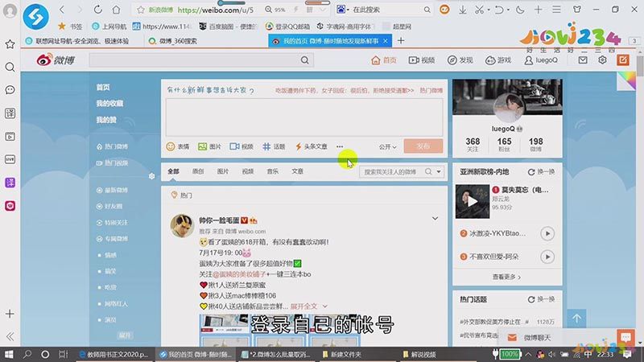Image resolution: width=644 pixels, height=362 pixels.
Task: Open zoom level 95% control
Action: pos(275,10)
